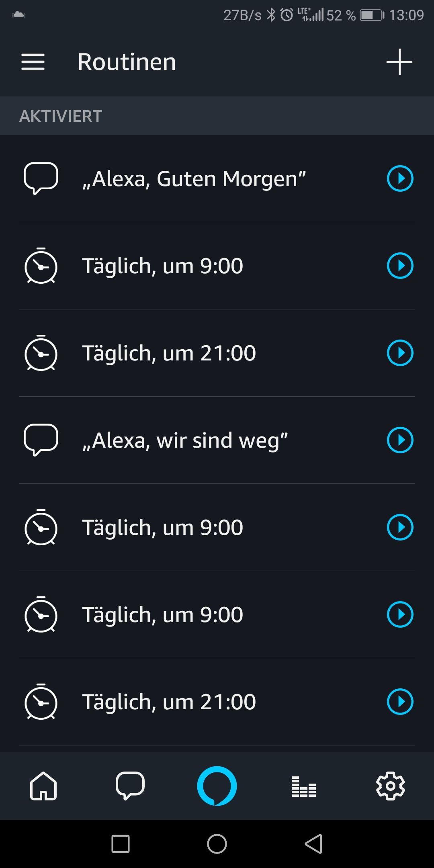Click speech bubble icon beside "Guten Morgen"
This screenshot has height=868, width=434.
tap(41, 178)
